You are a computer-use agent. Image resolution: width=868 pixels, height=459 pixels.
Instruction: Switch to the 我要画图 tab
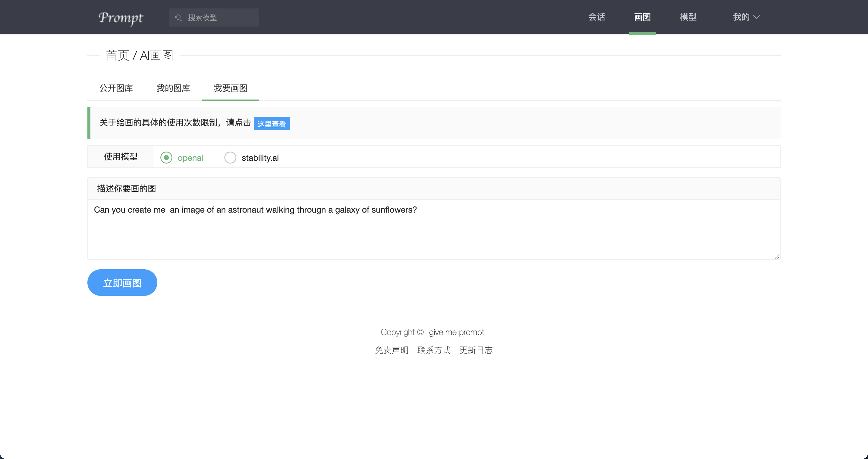(x=231, y=88)
